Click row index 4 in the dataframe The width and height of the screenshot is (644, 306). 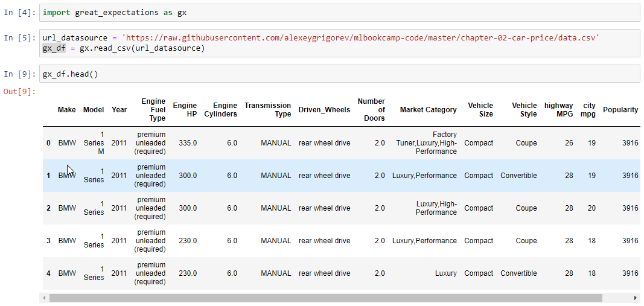coord(48,273)
